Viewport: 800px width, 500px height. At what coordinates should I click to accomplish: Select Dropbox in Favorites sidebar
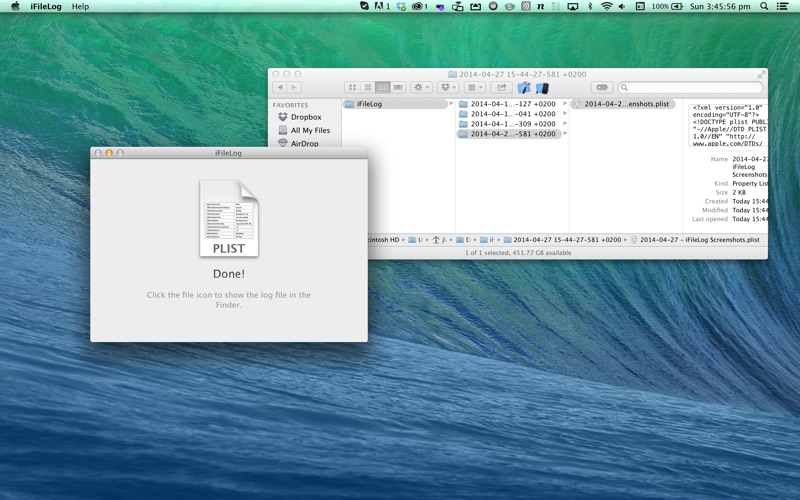click(306, 117)
